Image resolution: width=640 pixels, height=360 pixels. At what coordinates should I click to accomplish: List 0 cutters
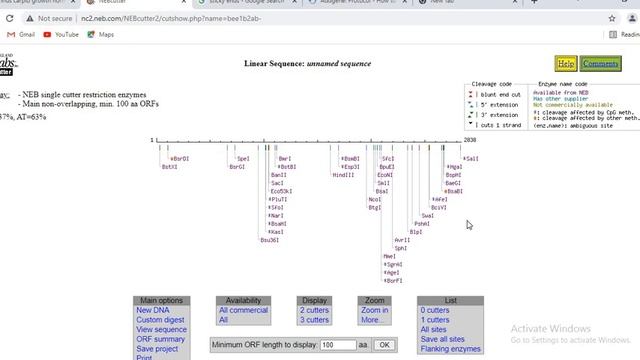click(435, 310)
